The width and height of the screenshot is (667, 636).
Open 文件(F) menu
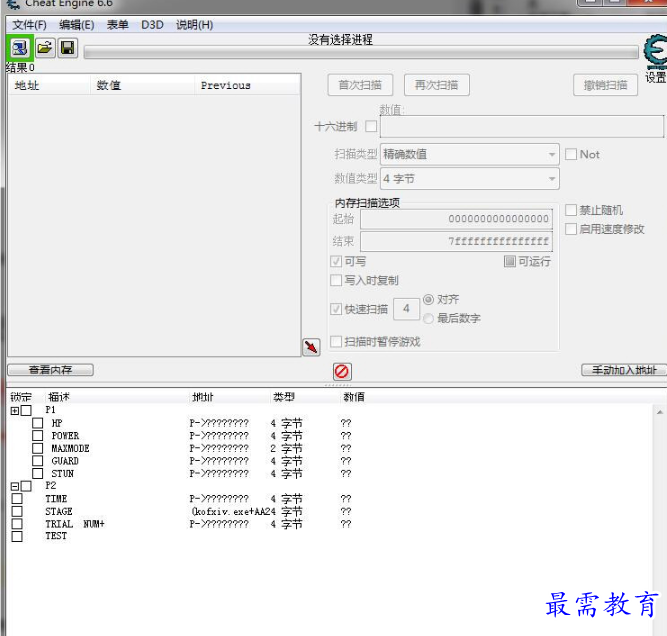(x=29, y=25)
